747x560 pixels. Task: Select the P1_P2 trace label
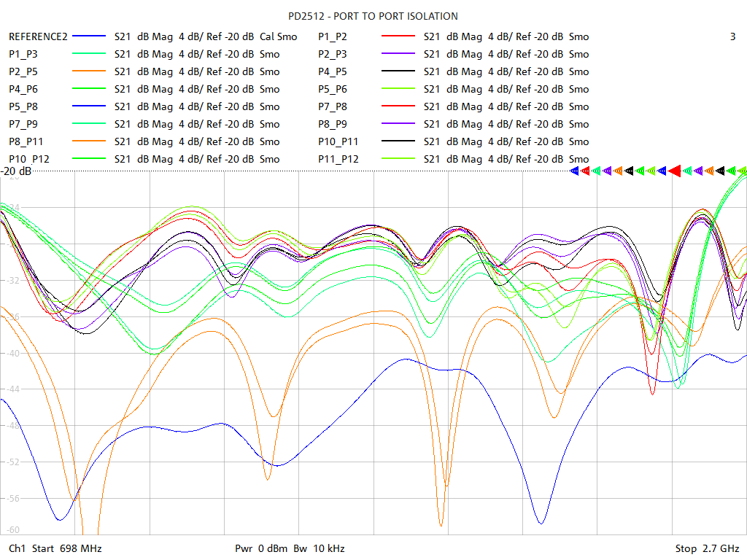click(x=333, y=36)
